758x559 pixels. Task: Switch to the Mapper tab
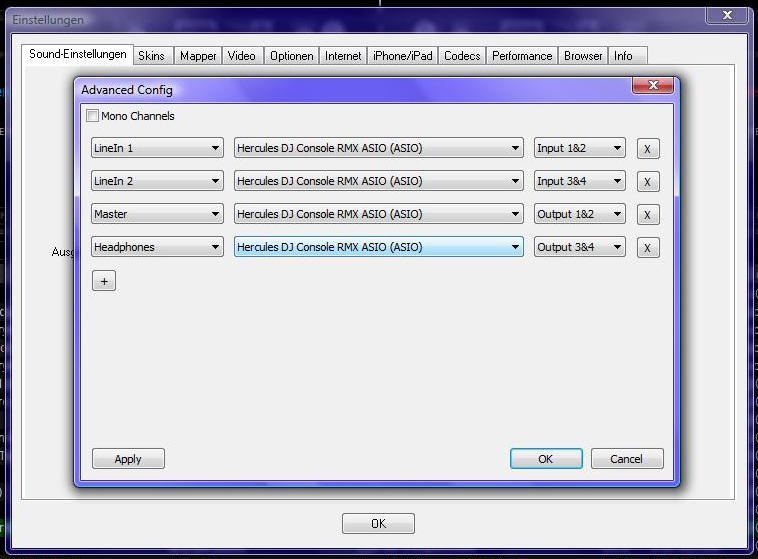[x=198, y=56]
